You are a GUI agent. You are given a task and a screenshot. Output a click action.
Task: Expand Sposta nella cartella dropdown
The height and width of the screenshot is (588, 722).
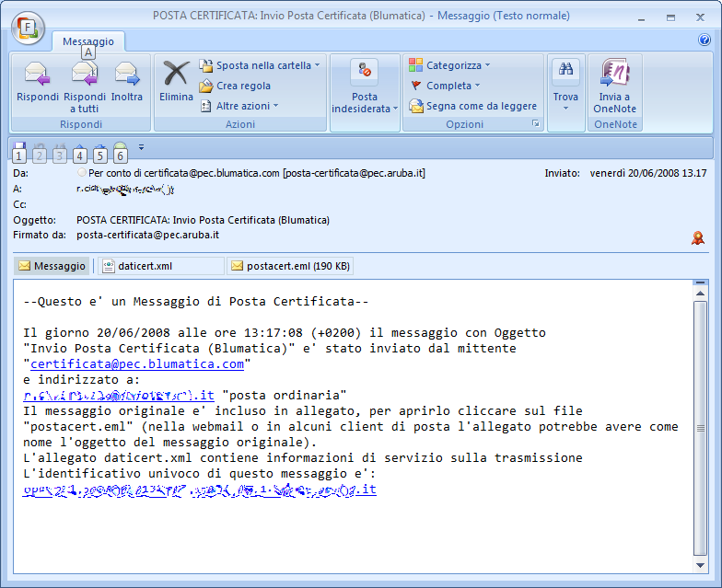[x=317, y=66]
